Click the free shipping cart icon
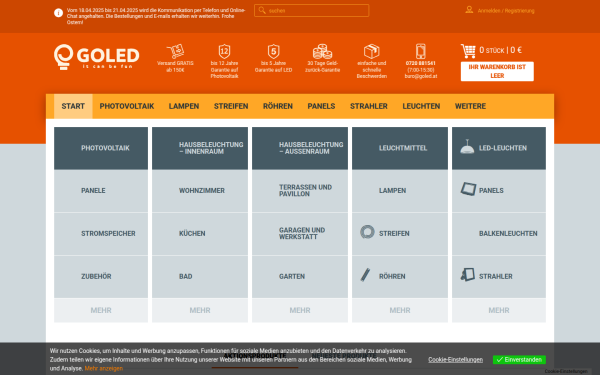This screenshot has height=375, width=600. [175, 51]
